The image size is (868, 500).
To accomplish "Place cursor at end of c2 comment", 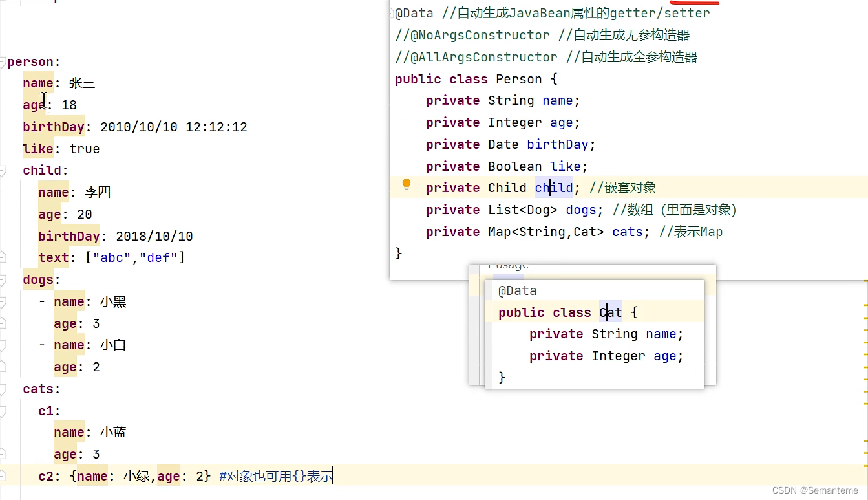I will click(x=333, y=477).
